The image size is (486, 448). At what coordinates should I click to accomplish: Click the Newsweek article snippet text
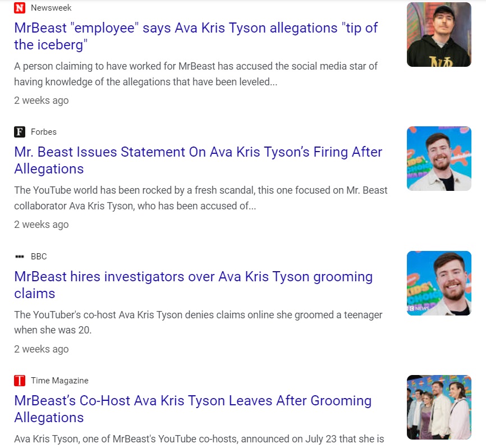pos(195,74)
